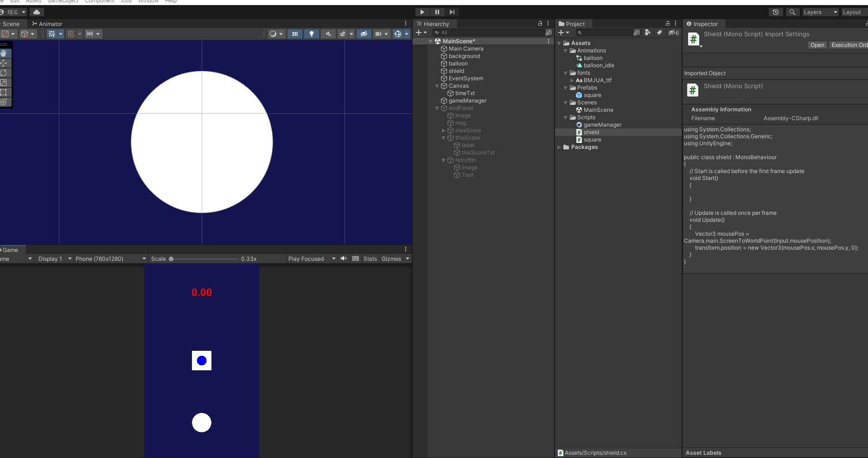Open add object plus dropdown in Hierarchy
The image size is (868, 458).
click(x=421, y=32)
